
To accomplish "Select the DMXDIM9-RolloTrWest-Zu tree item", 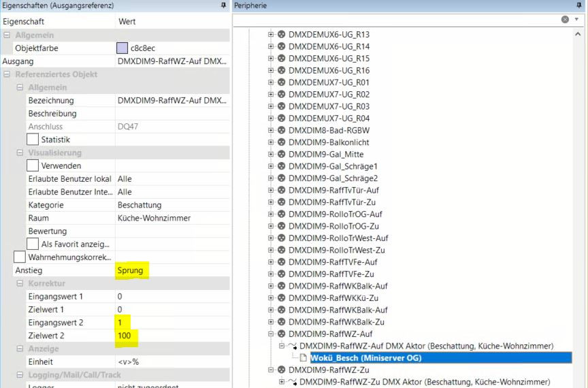I will point(336,250).
